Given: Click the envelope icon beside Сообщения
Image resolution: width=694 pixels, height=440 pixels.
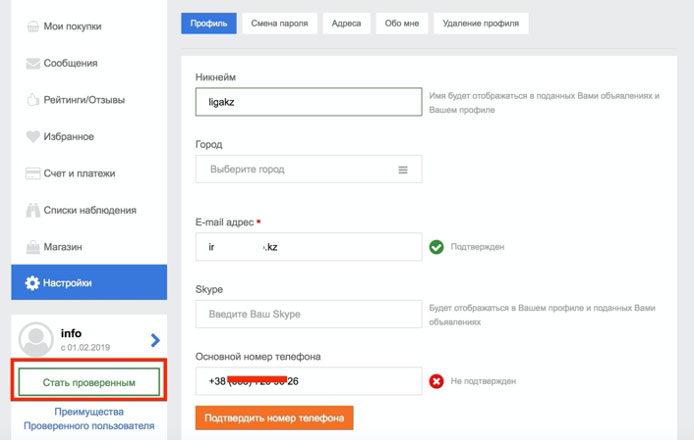Looking at the screenshot, I should pyautogui.click(x=32, y=63).
